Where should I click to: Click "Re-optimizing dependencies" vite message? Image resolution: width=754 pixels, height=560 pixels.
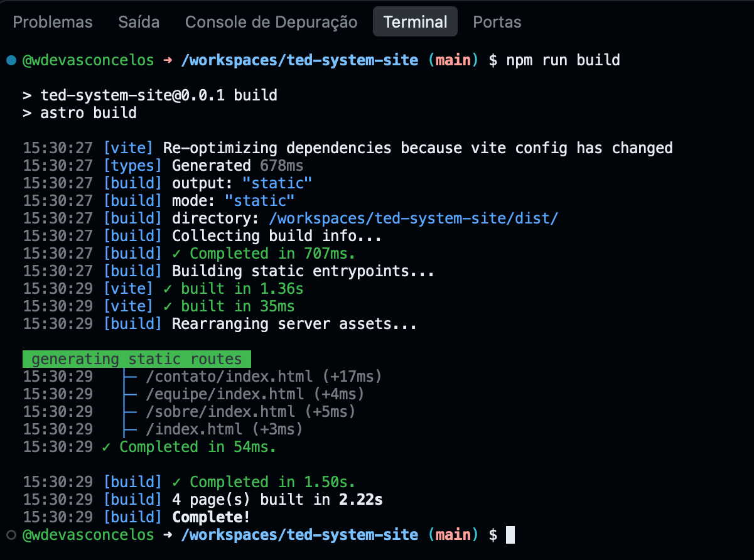[417, 148]
